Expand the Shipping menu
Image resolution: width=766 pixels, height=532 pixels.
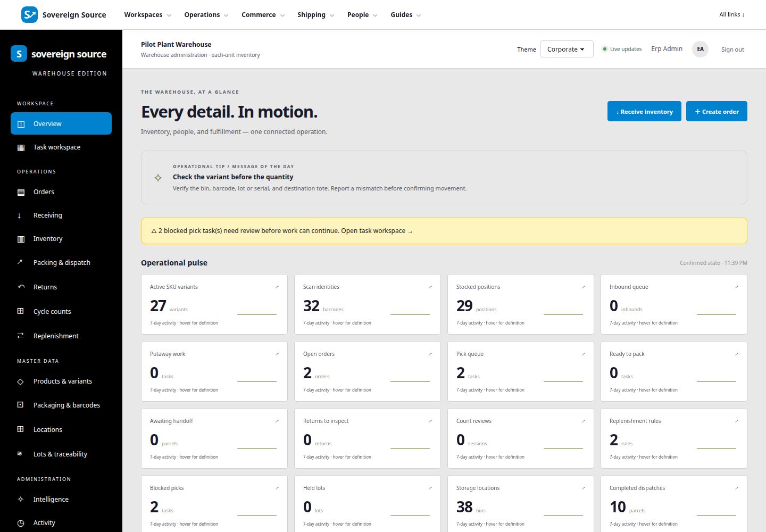click(315, 15)
